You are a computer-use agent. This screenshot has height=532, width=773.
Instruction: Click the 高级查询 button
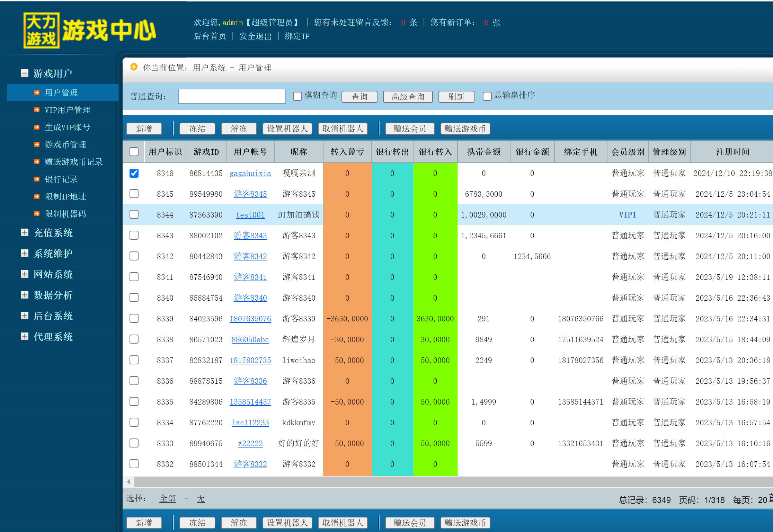tap(408, 97)
